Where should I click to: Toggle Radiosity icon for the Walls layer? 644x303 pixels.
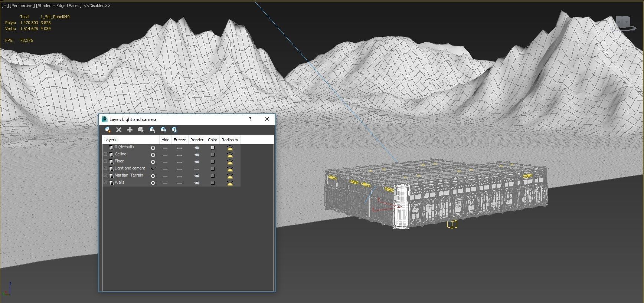pos(230,183)
